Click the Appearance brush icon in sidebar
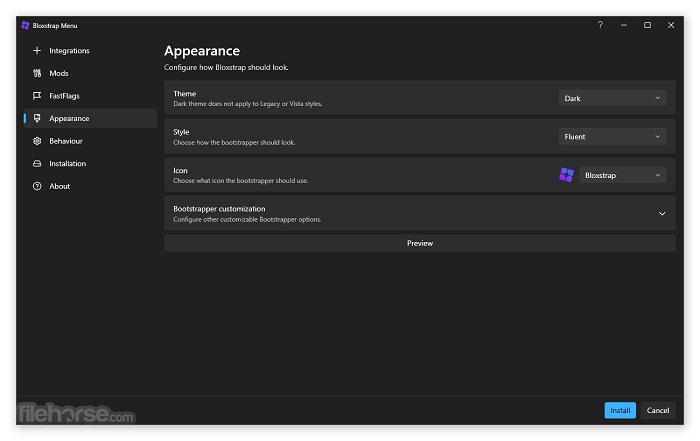The image size is (700, 441). tap(37, 118)
